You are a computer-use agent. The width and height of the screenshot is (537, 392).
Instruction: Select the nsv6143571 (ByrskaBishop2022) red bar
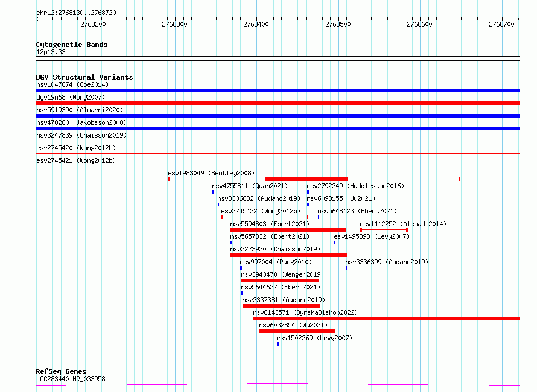[387, 318]
